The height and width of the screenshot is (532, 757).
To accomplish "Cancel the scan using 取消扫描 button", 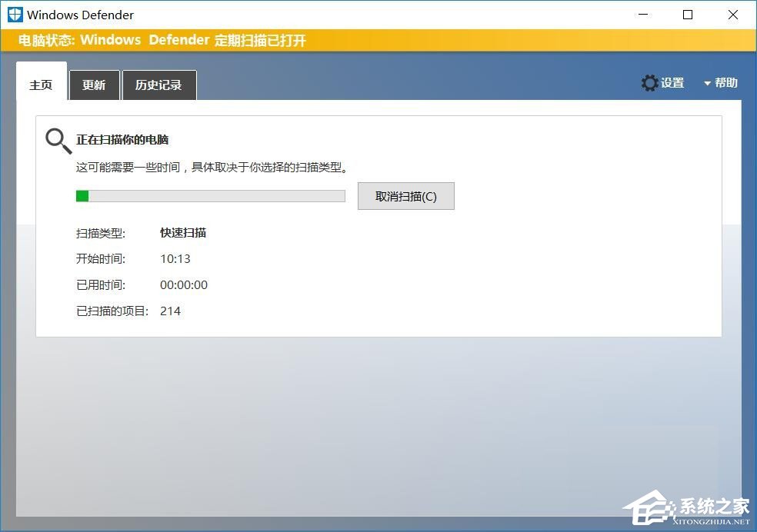I will 405,196.
